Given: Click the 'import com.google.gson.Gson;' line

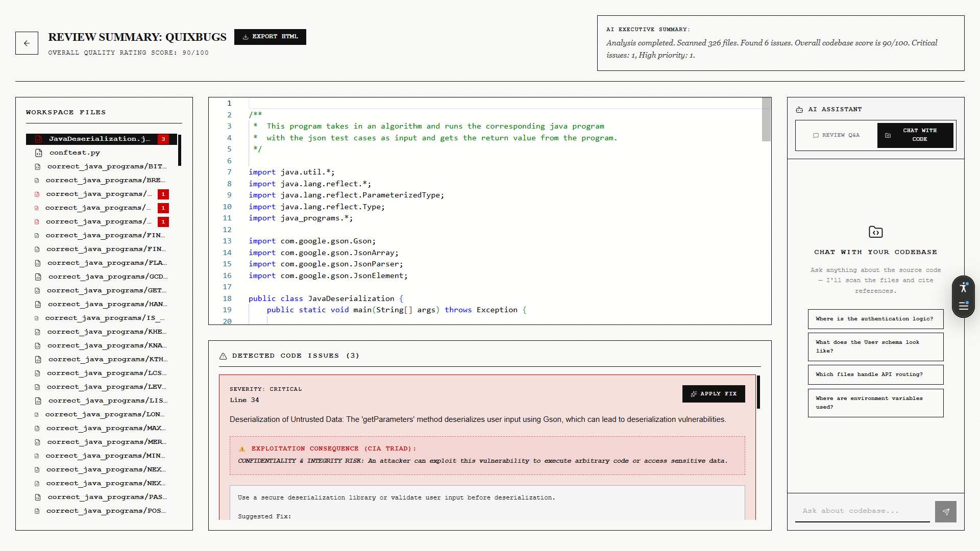Looking at the screenshot, I should click(x=312, y=241).
